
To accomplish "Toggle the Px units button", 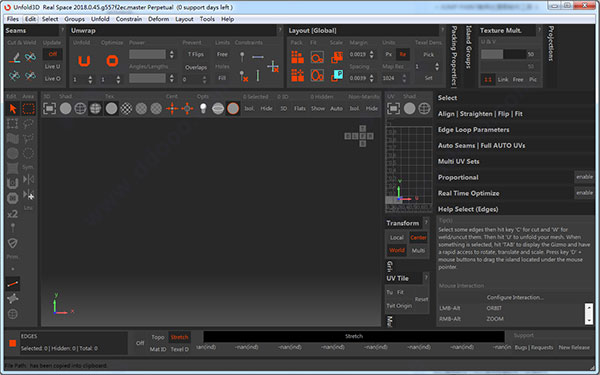I will [x=388, y=54].
